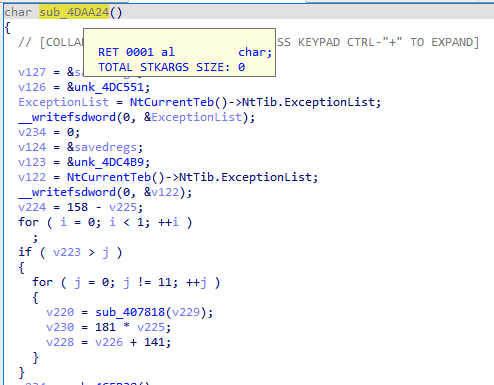Select variable v127 in the assignment

tap(32, 72)
